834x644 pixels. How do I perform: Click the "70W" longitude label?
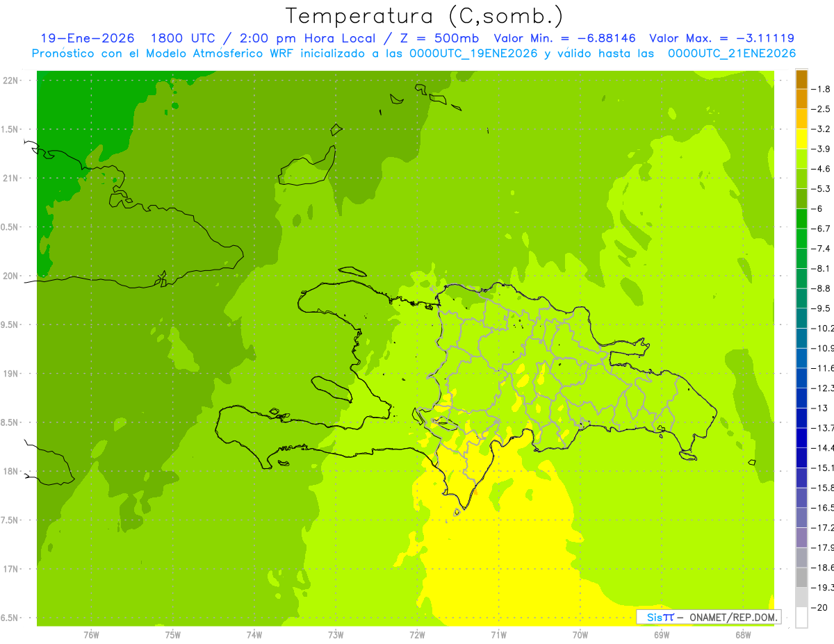point(580,635)
